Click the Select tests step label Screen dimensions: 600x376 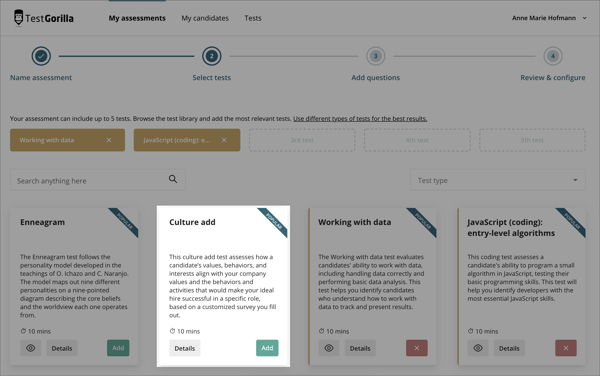pos(212,78)
